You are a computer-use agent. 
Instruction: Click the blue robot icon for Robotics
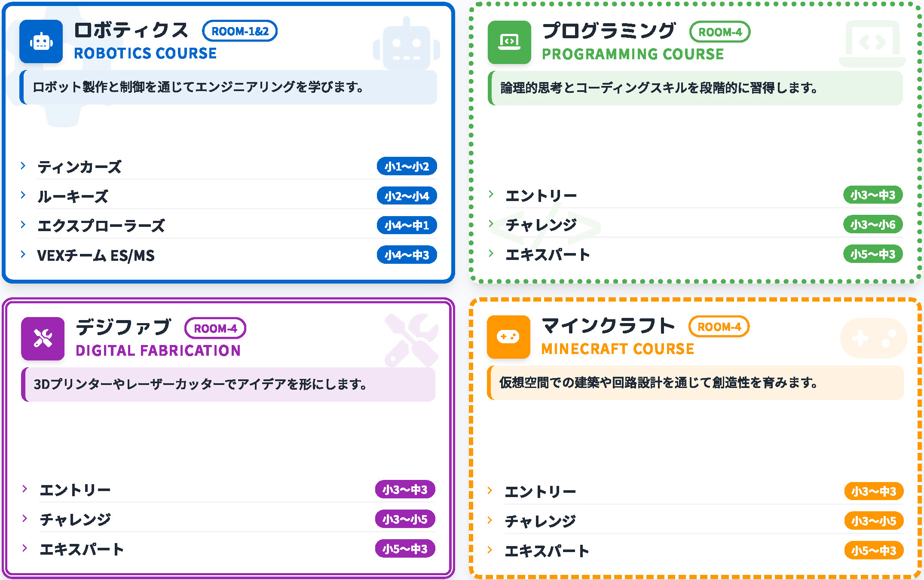[41, 42]
